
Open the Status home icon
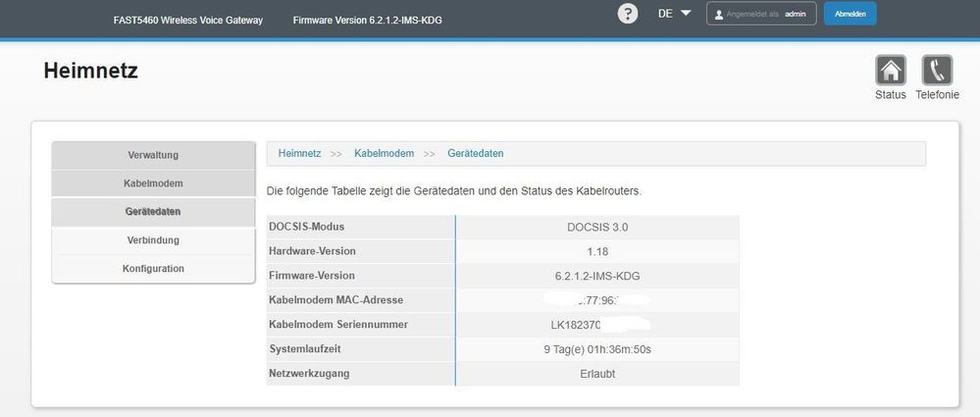click(x=891, y=70)
